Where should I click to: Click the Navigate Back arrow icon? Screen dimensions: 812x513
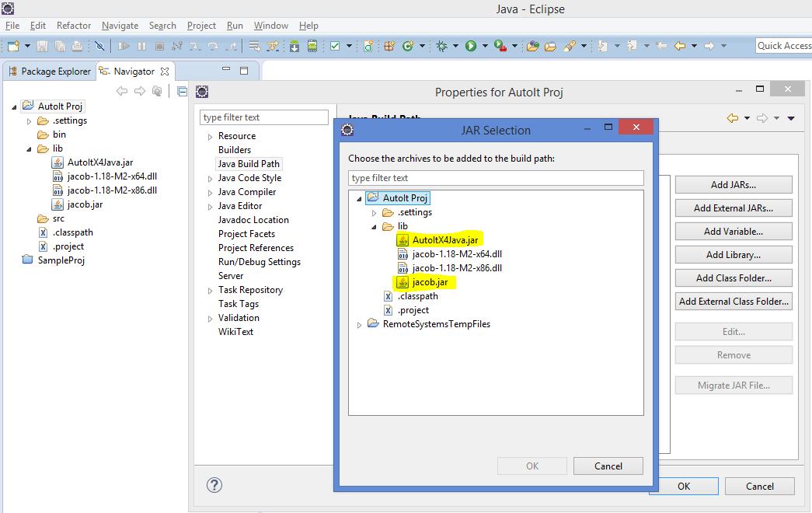coord(679,45)
